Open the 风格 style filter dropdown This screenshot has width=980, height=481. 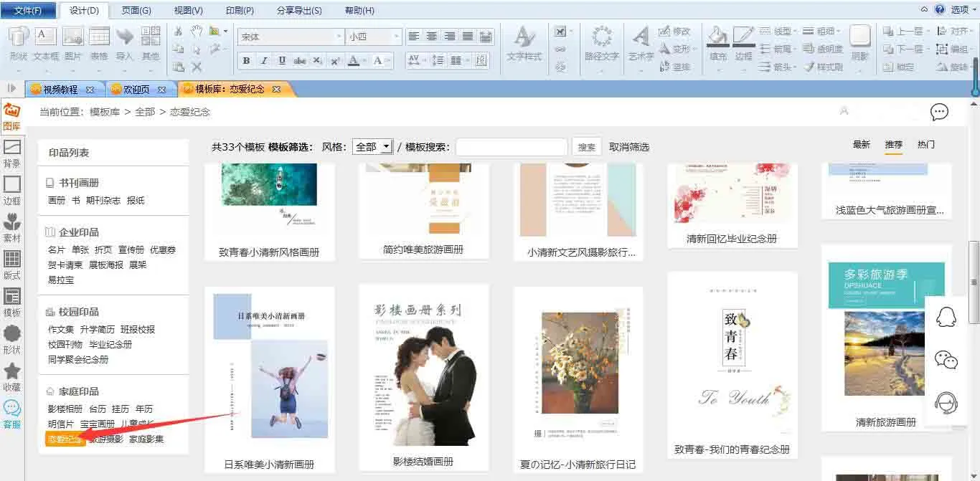pos(372,147)
